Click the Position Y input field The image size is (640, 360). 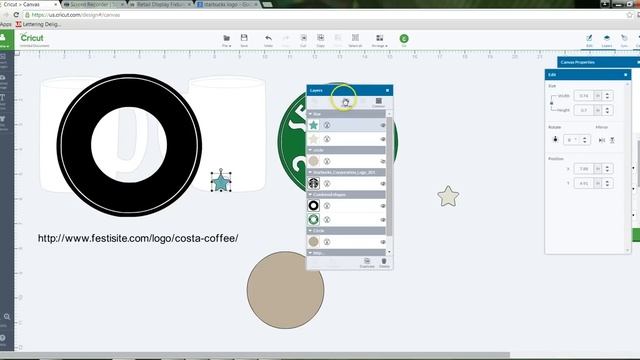(584, 183)
